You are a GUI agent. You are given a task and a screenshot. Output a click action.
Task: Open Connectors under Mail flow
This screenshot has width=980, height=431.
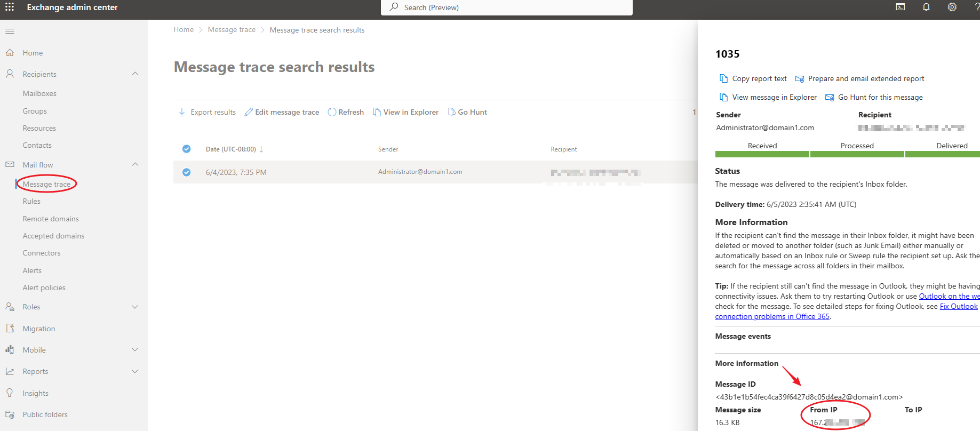42,253
